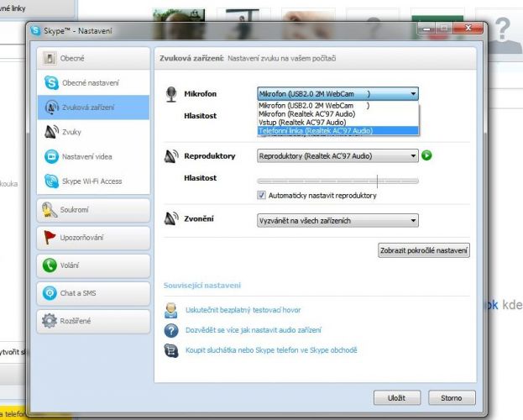Click the Upozorňování red flag icon

pyautogui.click(x=50, y=238)
